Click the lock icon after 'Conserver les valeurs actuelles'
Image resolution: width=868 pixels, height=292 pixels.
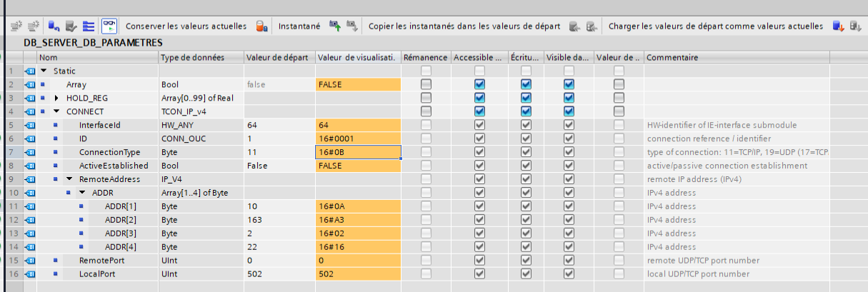point(262,26)
